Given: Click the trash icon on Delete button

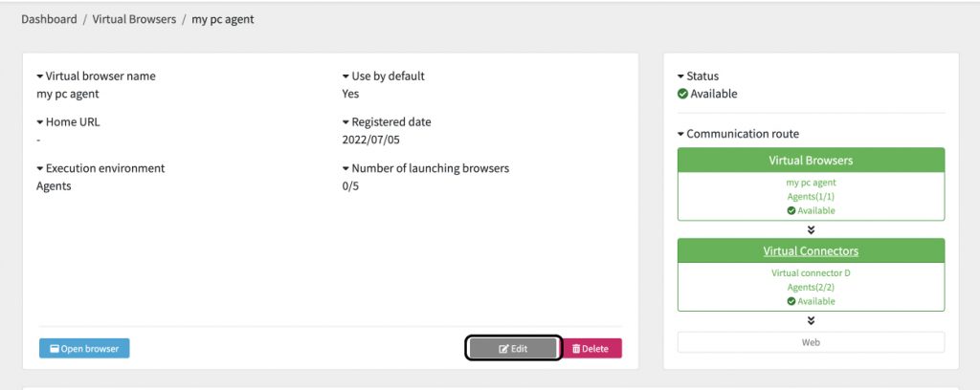Looking at the screenshot, I should pos(576,349).
